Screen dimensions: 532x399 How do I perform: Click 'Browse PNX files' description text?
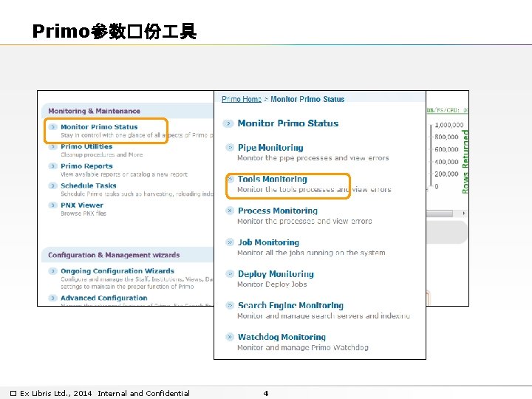click(x=83, y=214)
